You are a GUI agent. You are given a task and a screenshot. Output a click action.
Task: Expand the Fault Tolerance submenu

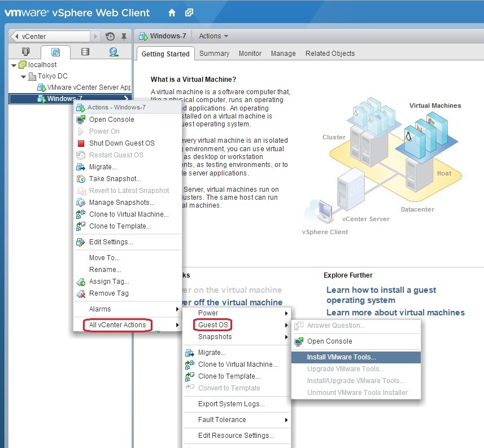(237, 420)
